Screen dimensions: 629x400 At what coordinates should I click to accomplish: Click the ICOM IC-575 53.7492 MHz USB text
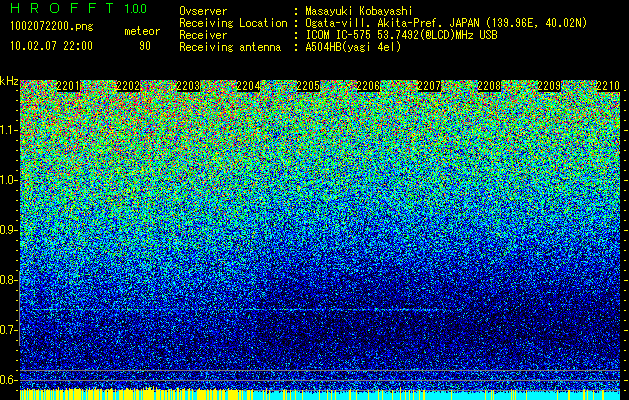point(401,35)
